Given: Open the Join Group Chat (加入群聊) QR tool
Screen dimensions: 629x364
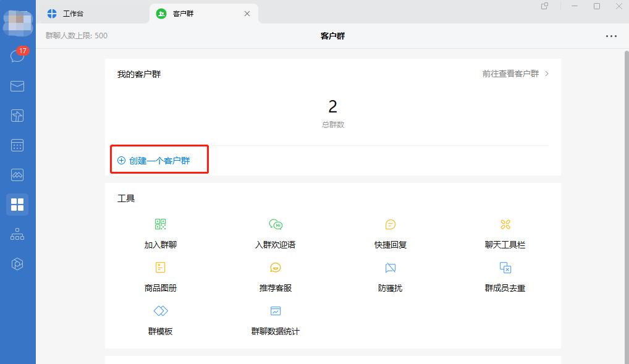Looking at the screenshot, I should (x=160, y=232).
